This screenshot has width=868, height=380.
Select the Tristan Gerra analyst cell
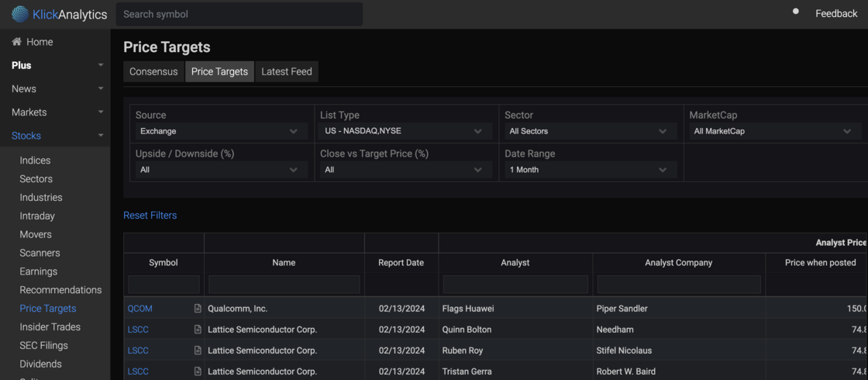point(515,371)
